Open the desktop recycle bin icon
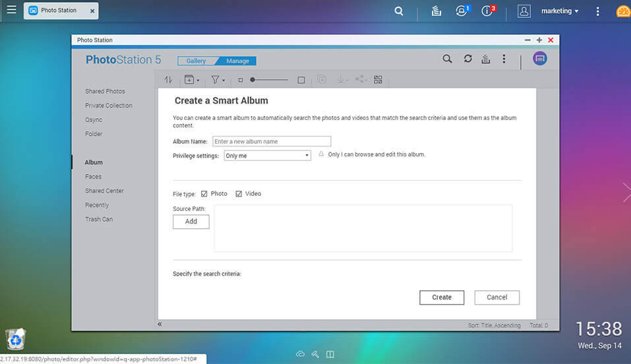631x364 pixels. coord(15,339)
